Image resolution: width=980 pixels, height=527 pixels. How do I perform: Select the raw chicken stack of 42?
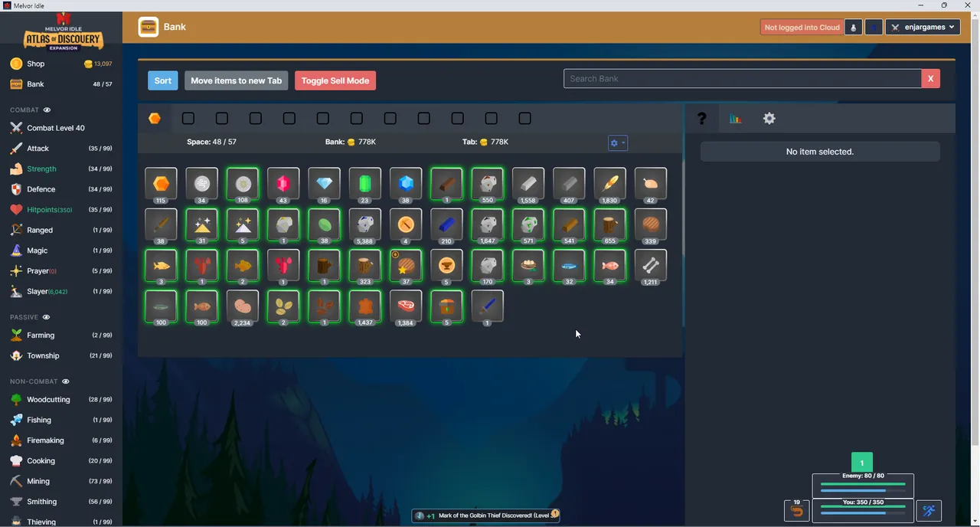[651, 184]
